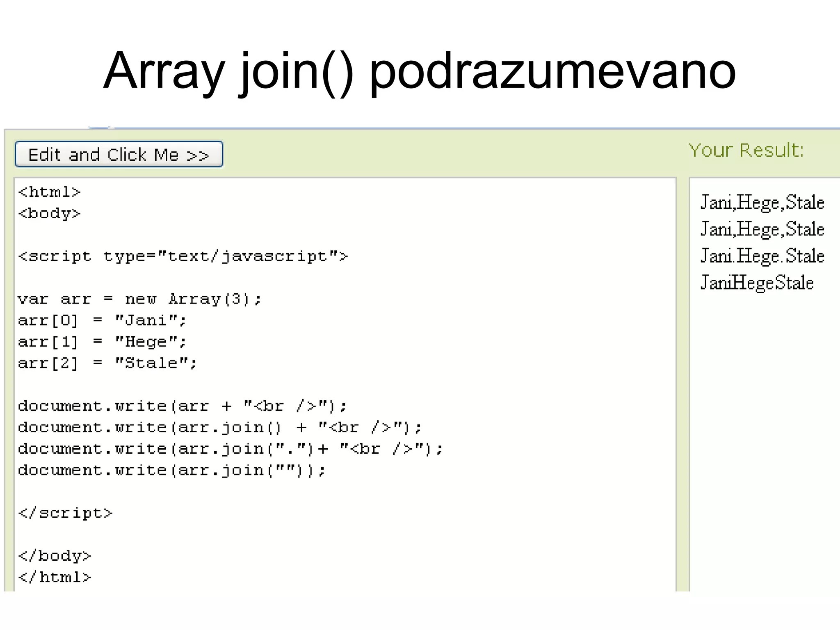Image resolution: width=840 pixels, height=630 pixels.
Task: Select the result line JaniHegeStale
Action: [757, 283]
